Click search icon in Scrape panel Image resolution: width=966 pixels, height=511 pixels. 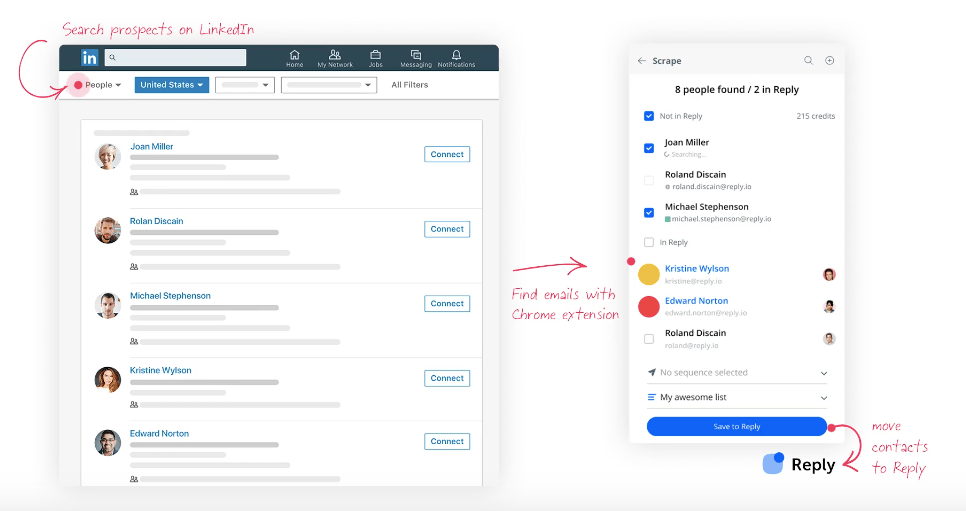pyautogui.click(x=808, y=60)
